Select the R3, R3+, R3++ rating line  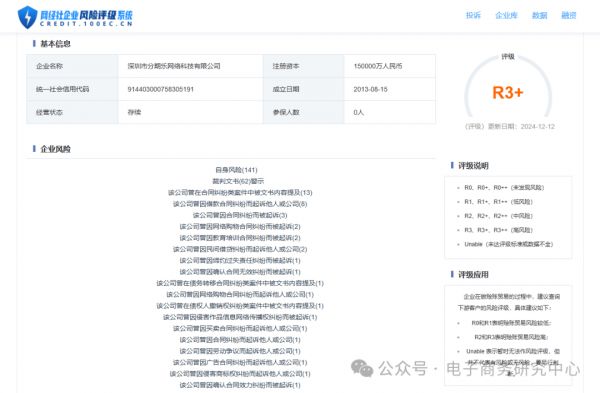(498, 230)
